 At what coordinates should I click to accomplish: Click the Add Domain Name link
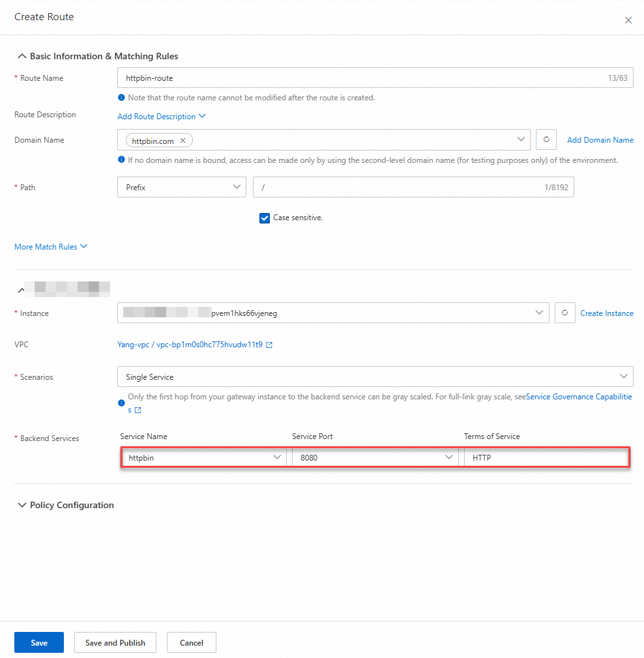pos(599,139)
